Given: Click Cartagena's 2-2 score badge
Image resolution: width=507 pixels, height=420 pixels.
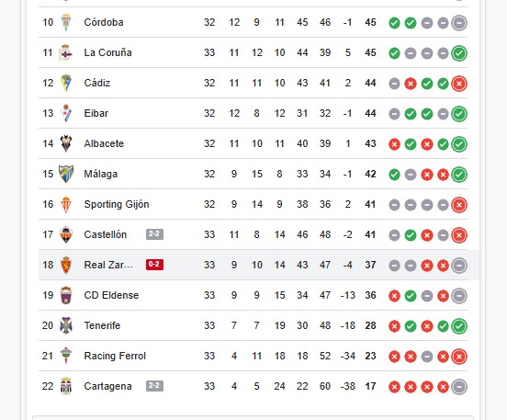Looking at the screenshot, I should [x=154, y=386].
